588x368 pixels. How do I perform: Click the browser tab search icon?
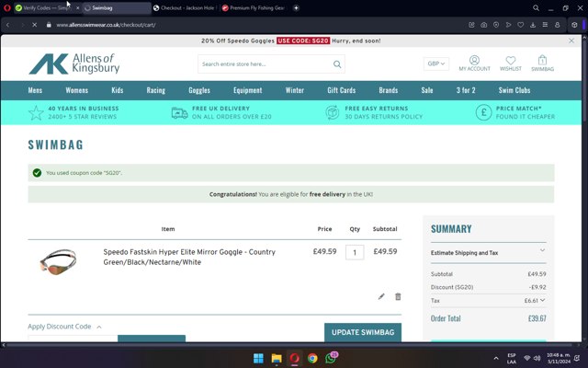536,8
